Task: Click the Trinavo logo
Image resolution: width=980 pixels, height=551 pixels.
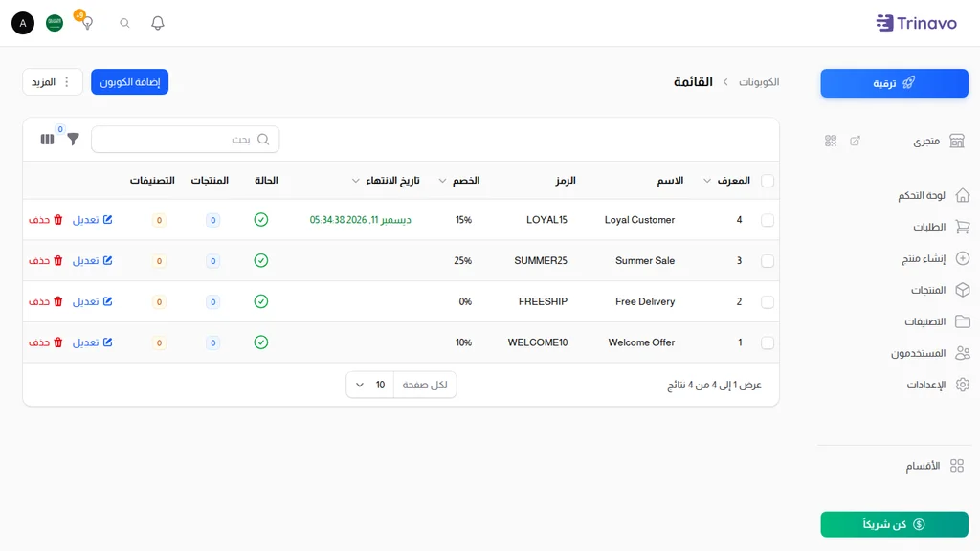Action: (x=916, y=23)
